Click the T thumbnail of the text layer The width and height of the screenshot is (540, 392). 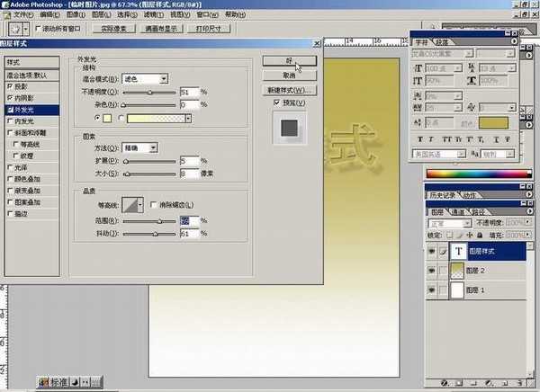coord(458,251)
